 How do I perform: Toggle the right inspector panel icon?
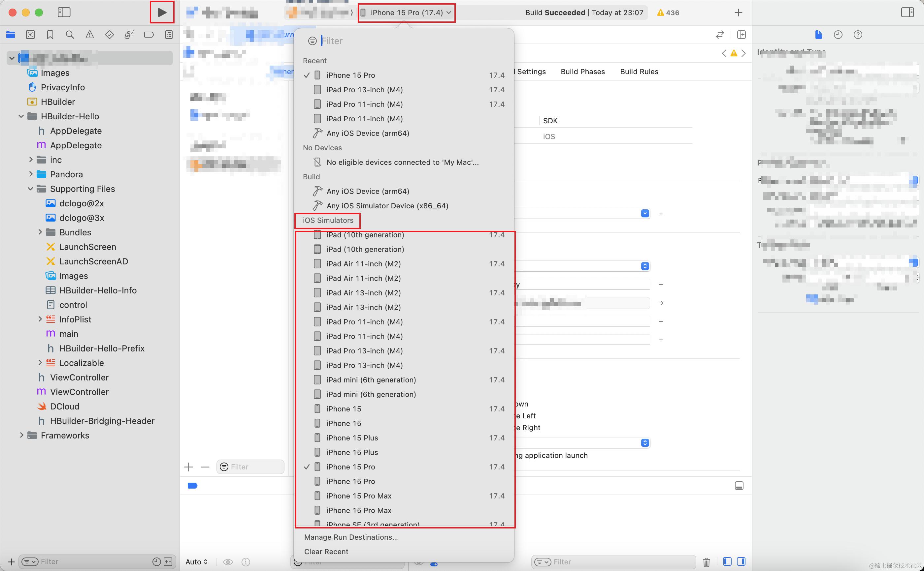click(x=907, y=13)
